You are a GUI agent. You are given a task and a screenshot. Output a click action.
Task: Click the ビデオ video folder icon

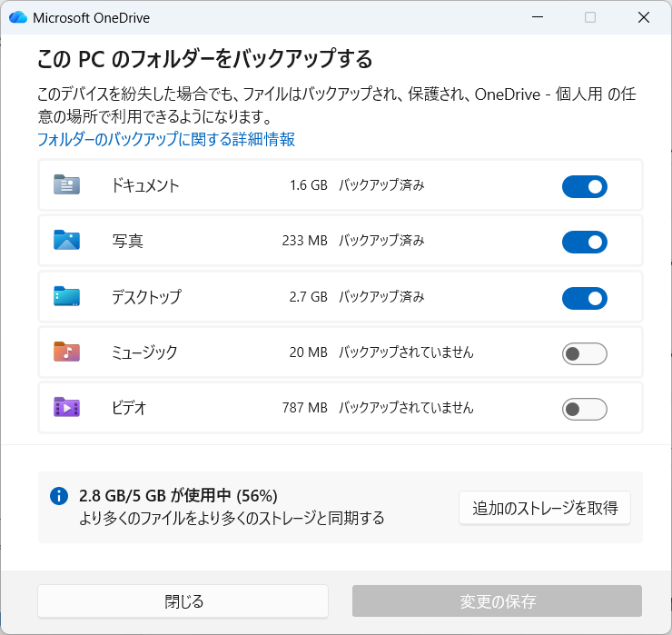[66, 407]
